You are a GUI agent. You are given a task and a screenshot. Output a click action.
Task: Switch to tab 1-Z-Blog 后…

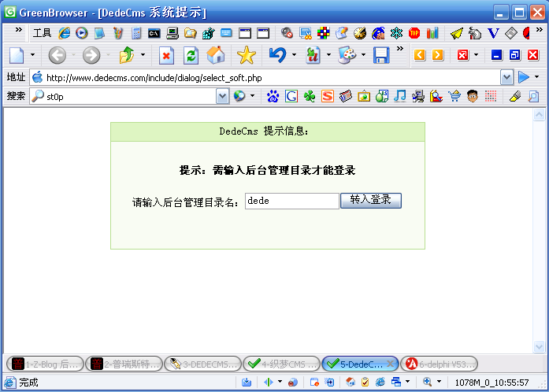(x=45, y=364)
